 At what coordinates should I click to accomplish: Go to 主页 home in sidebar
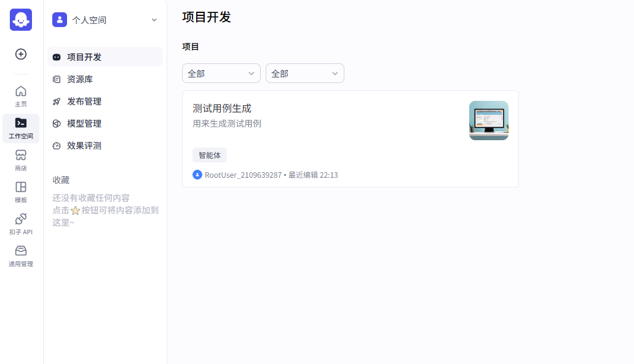coord(21,97)
